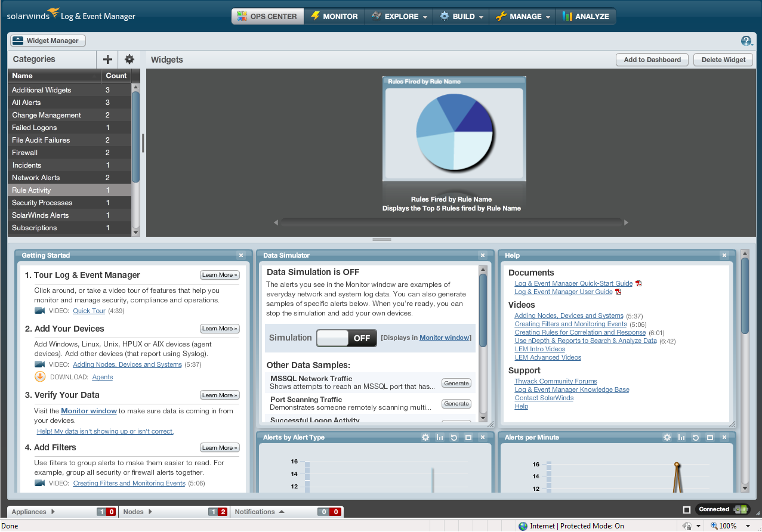Screen dimensions: 762x532
Task: Generate MSSQL Network Traffic sample data
Action: point(456,383)
